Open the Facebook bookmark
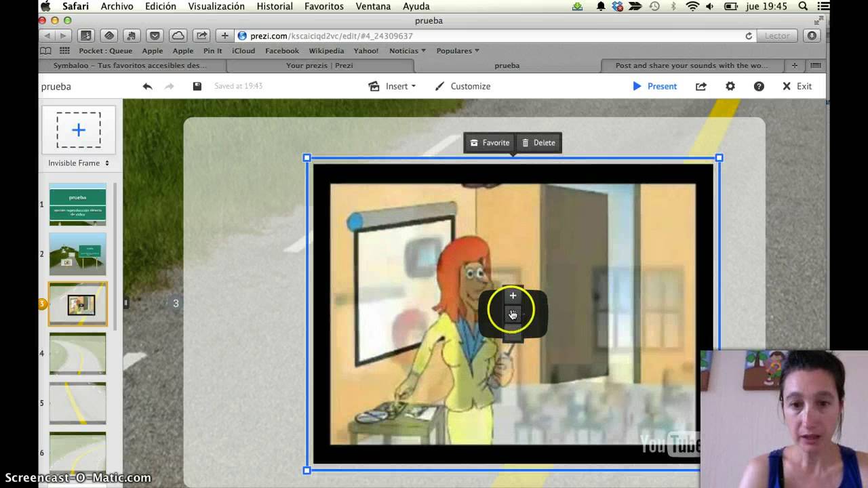The height and width of the screenshot is (488, 868). tap(282, 51)
